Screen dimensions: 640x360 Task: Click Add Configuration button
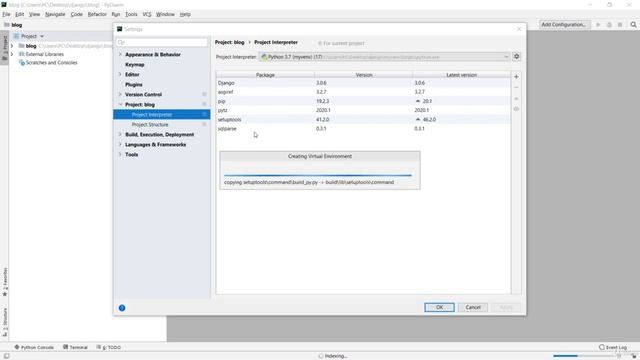click(564, 24)
